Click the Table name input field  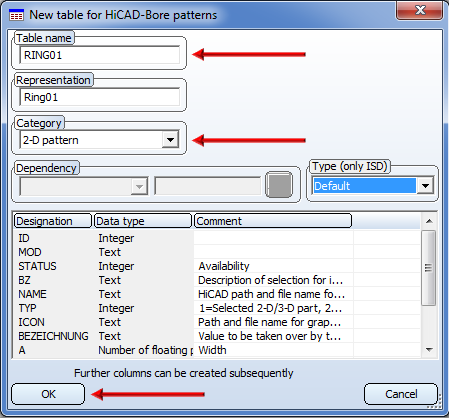point(100,55)
